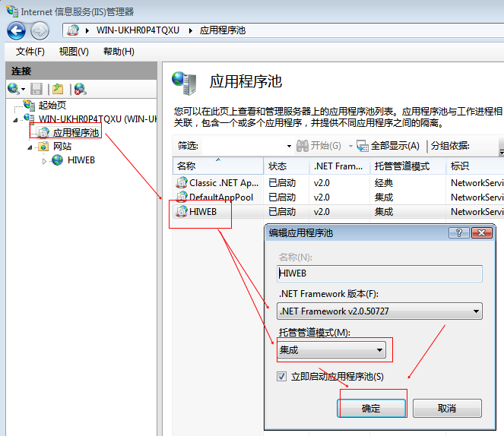The height and width of the screenshot is (436, 504).
Task: Select the WIN-UKHR0P4TQXU server label
Action: pyautogui.click(x=97, y=118)
